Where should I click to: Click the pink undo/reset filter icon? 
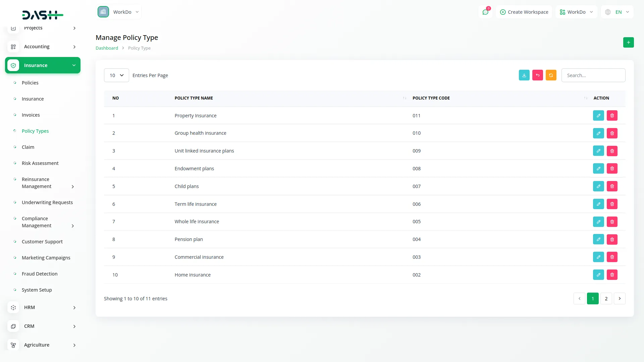tap(537, 75)
